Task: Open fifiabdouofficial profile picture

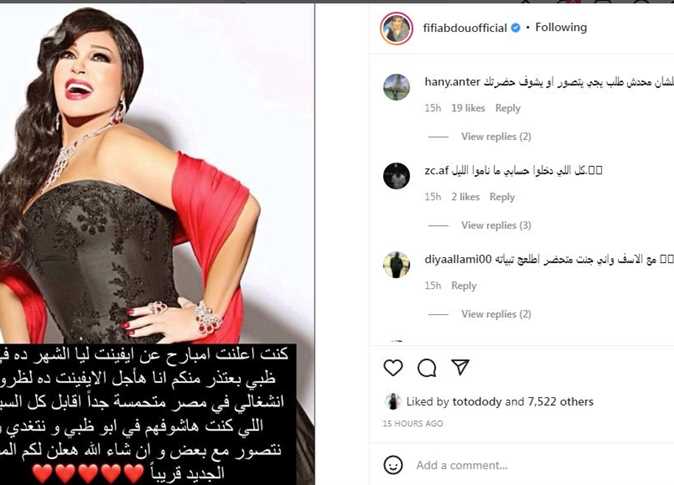Action: point(396,28)
